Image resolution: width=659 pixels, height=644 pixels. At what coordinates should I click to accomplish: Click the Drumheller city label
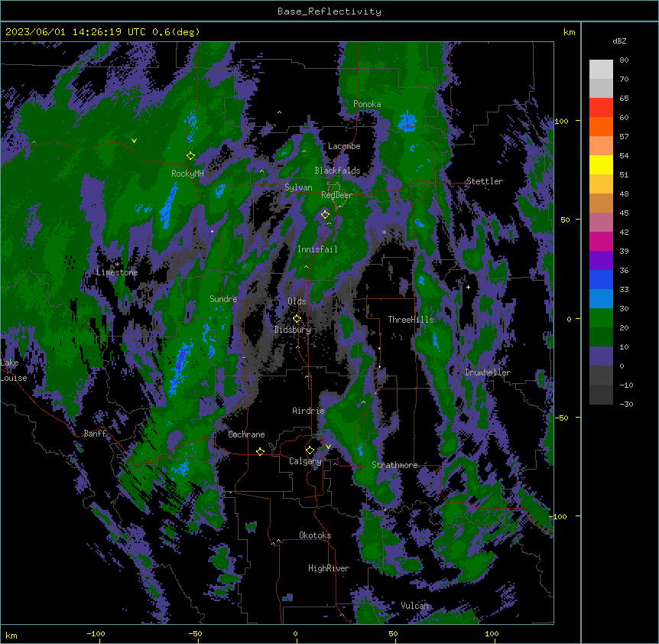488,372
